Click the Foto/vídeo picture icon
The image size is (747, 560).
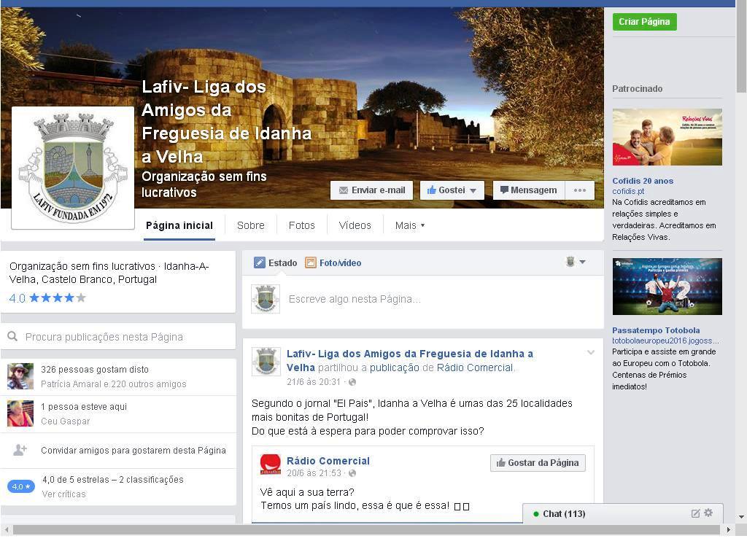(x=311, y=262)
